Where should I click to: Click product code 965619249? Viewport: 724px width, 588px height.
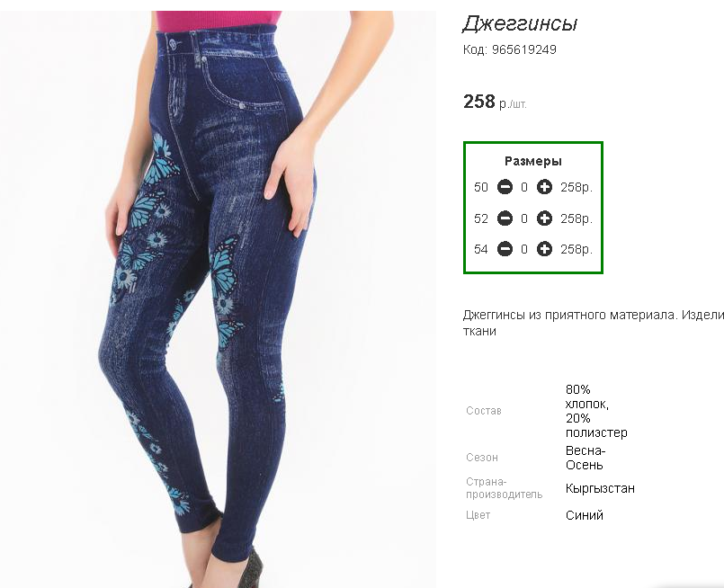click(x=510, y=49)
